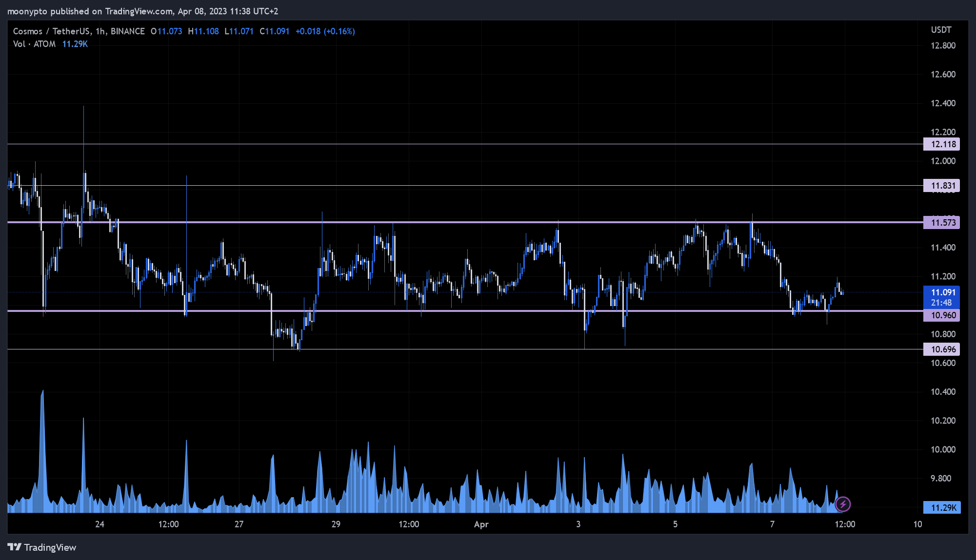Select the 12.118 price level label

pyautogui.click(x=941, y=144)
